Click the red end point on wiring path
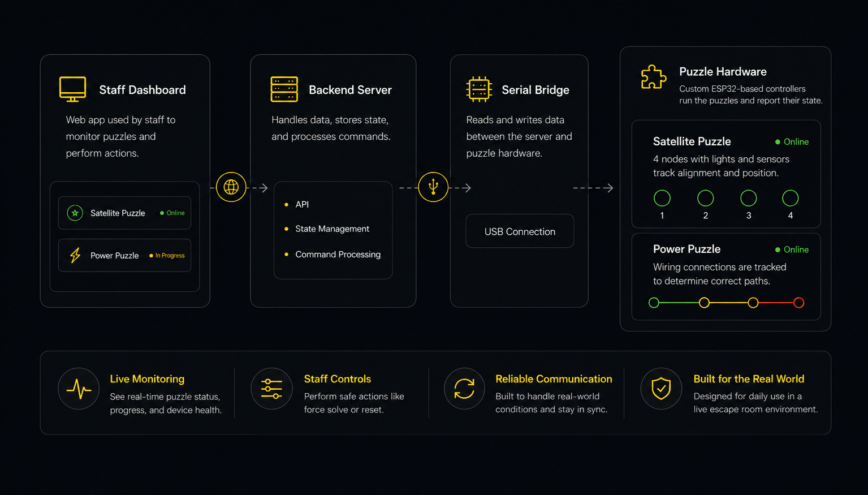868x495 pixels. click(798, 303)
